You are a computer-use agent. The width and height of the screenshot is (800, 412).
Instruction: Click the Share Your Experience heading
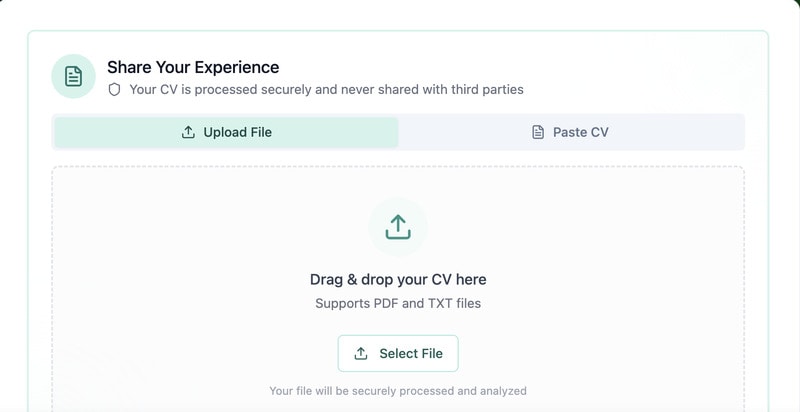(x=193, y=67)
